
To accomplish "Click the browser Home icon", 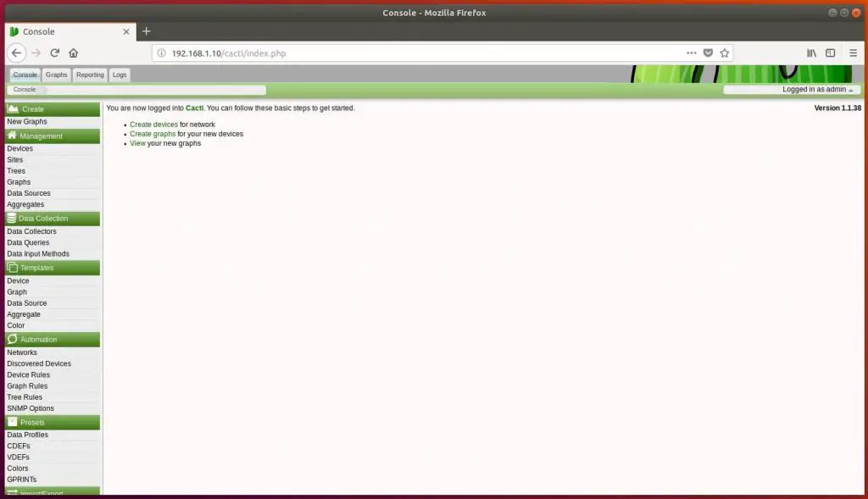I will (74, 53).
